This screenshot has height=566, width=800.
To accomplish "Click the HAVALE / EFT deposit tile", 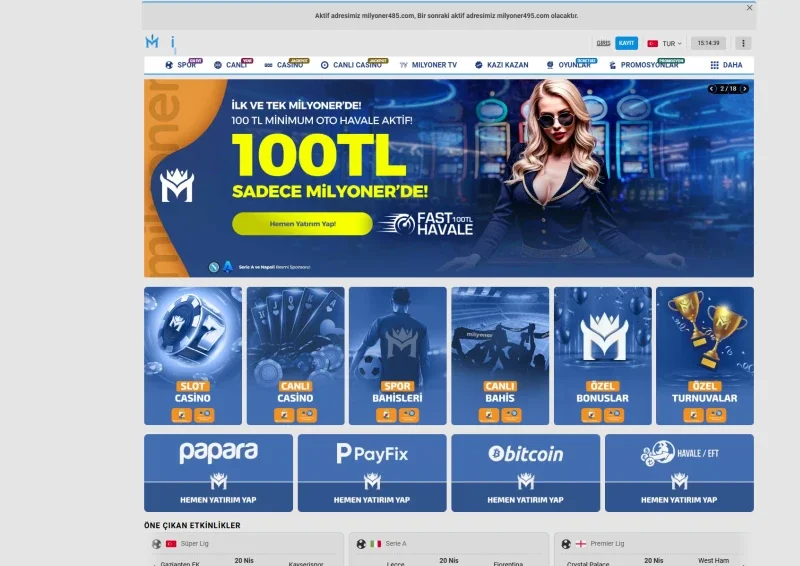I will (x=679, y=473).
